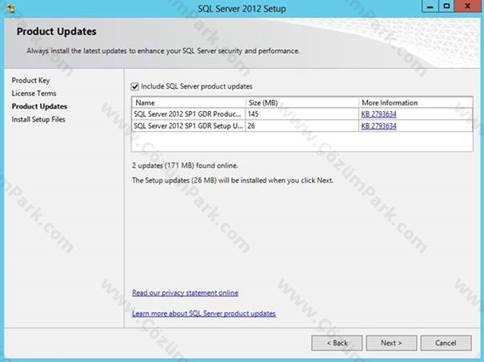Click size value 145 cell

tap(302, 114)
